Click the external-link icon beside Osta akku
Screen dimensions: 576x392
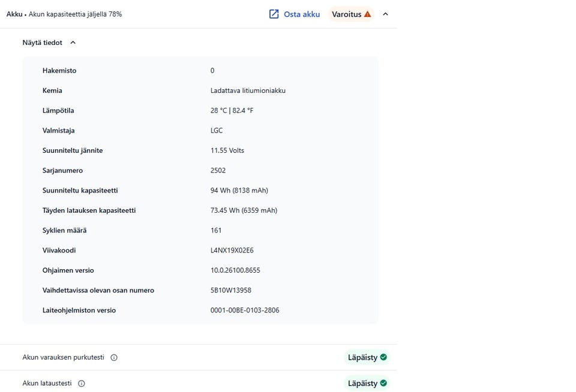[274, 14]
